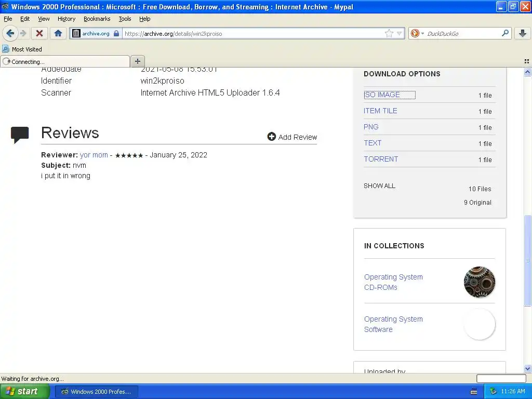Stop loading with the red X button
Image resolution: width=532 pixels, height=399 pixels.
coord(39,33)
